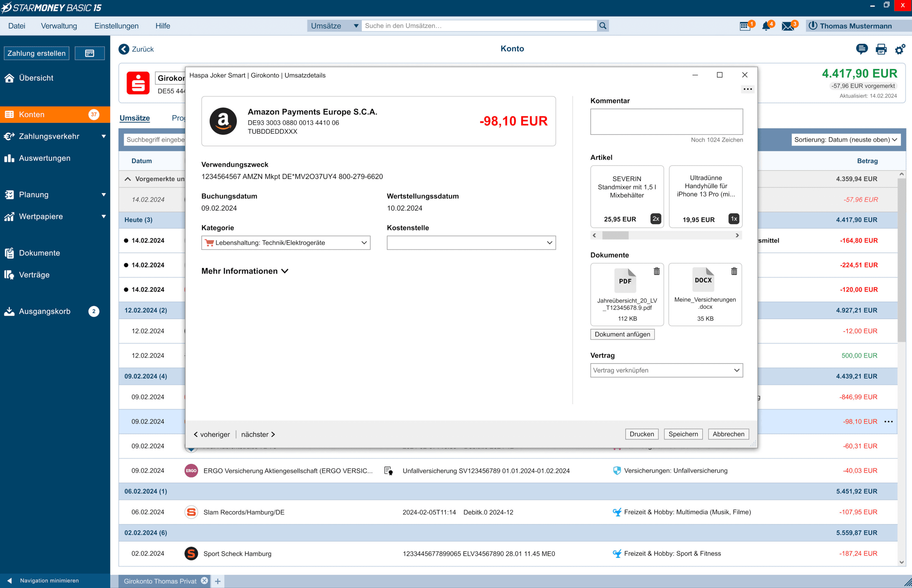This screenshot has height=588, width=912.
Task: Click the Dokument anfügen button
Action: point(622,334)
